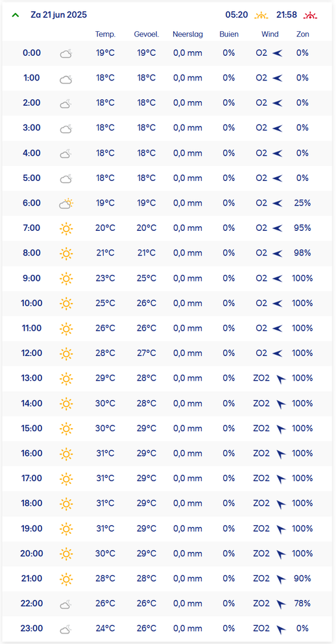Click the 31°C temperature at 17:00
Viewport: 336px width, 644px height.
[106, 479]
